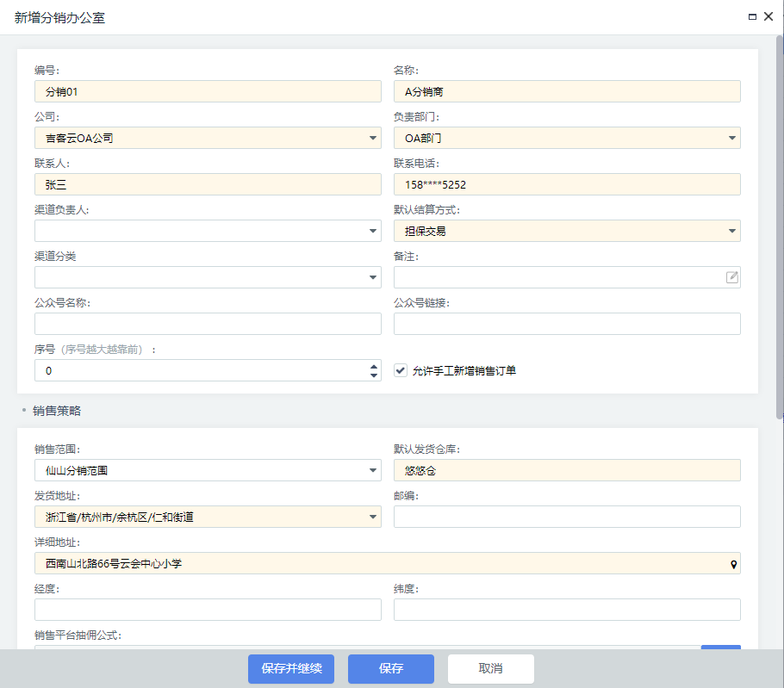
Task: Click the map pin icon in 详细地址
Action: pyautogui.click(x=734, y=564)
